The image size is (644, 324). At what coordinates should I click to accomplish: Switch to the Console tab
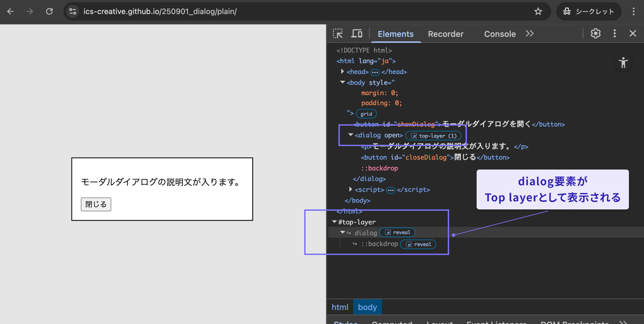tap(500, 34)
